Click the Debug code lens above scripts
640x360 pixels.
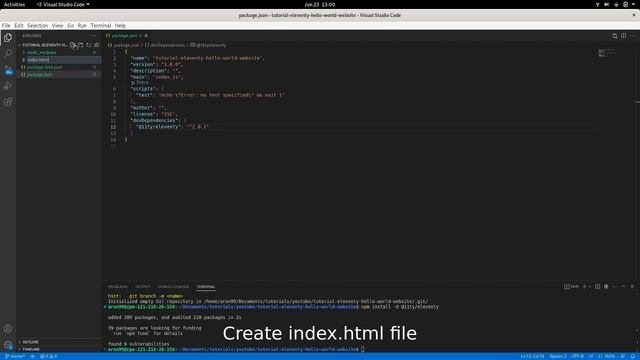click(x=140, y=82)
